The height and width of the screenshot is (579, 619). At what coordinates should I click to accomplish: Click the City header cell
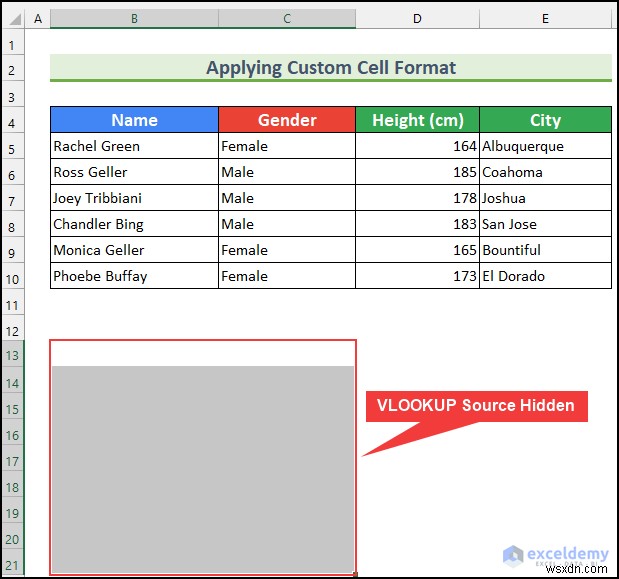coord(546,120)
